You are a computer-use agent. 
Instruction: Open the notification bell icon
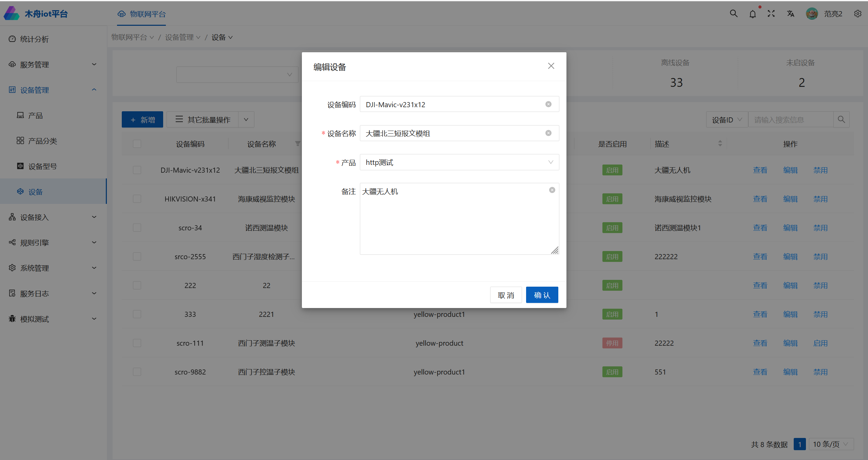coord(752,14)
